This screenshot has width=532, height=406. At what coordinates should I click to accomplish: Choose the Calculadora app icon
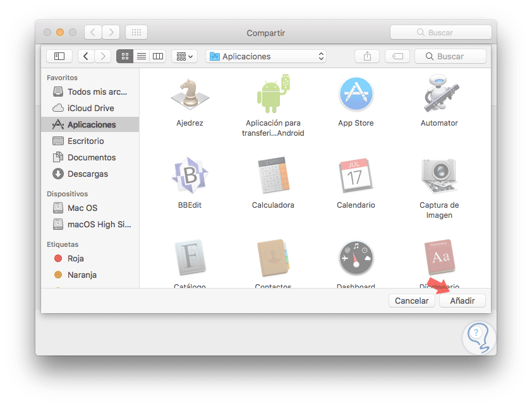pos(273,175)
